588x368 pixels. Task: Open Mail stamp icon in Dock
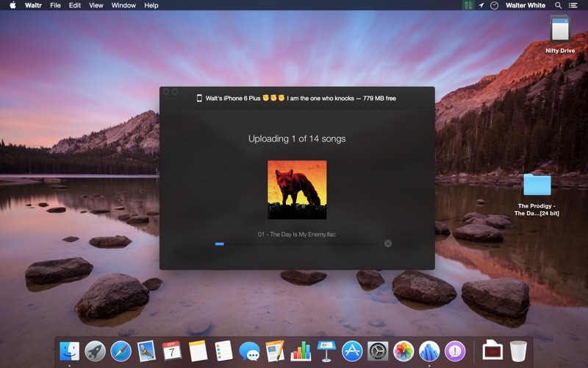point(146,352)
